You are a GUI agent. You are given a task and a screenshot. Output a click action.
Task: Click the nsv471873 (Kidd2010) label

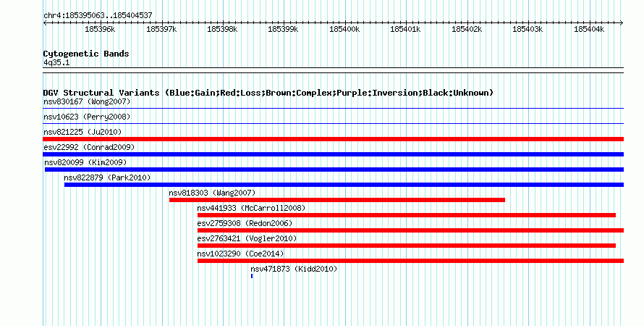(294, 269)
